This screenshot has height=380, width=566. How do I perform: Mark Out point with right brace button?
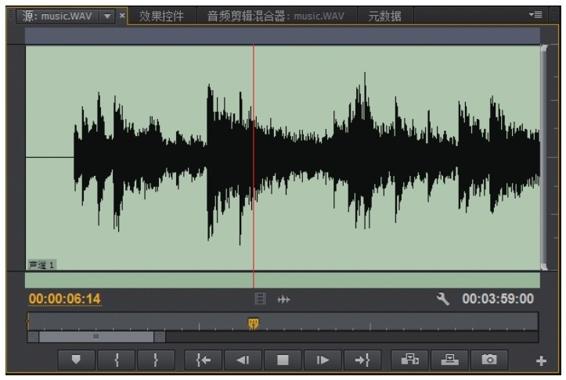[156, 360]
